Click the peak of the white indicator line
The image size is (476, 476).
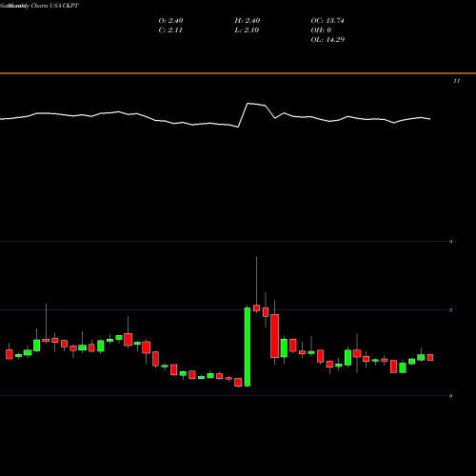248,104
